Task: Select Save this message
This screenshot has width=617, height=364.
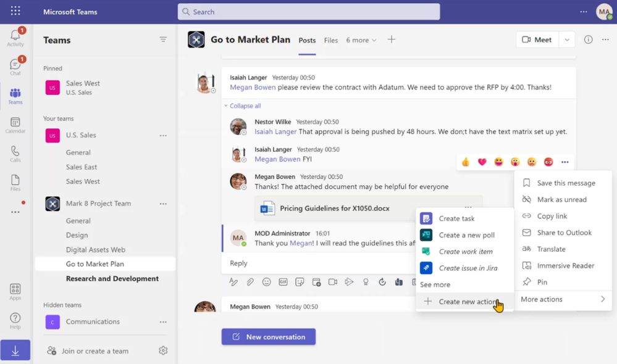Action: coord(563,183)
